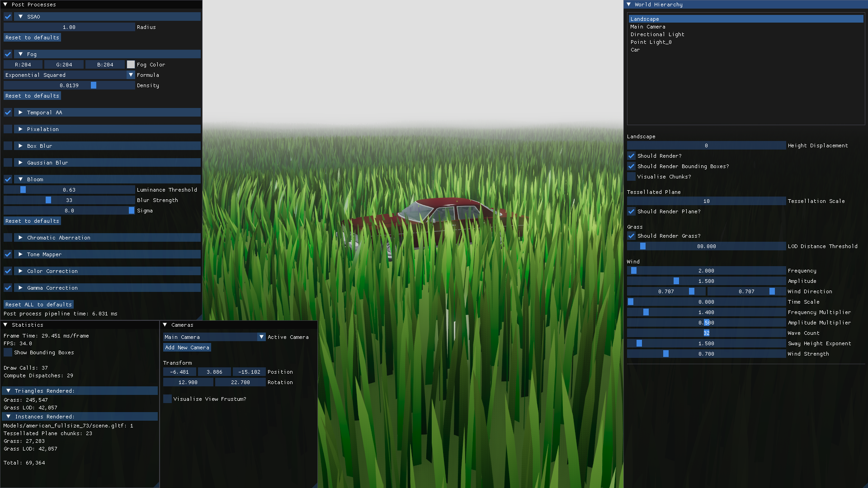Select Car in World Hierarchy
The image size is (868, 488).
[635, 50]
